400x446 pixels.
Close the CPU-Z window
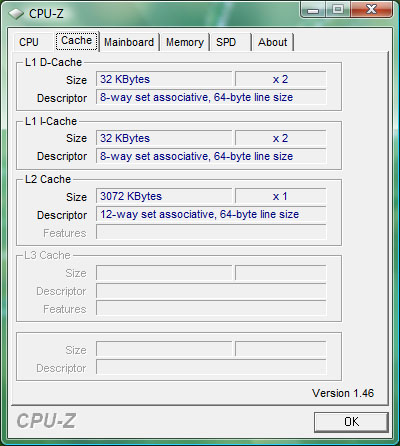tap(371, 10)
